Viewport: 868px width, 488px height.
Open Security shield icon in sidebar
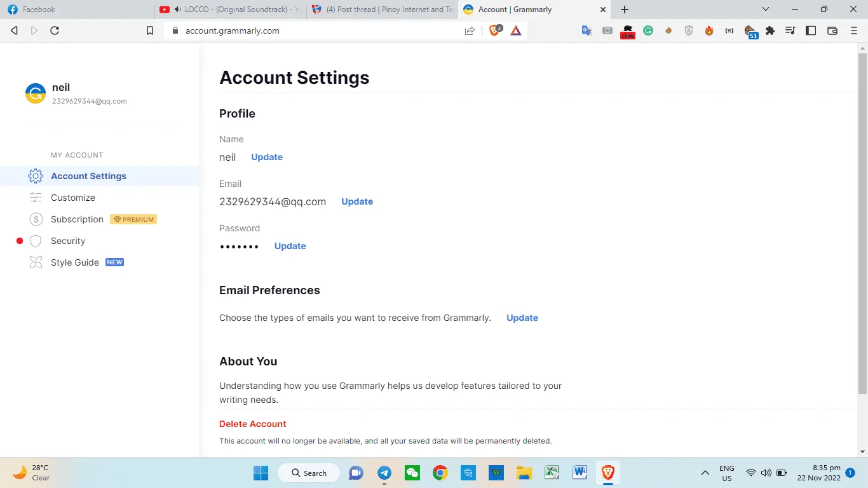tap(36, 241)
